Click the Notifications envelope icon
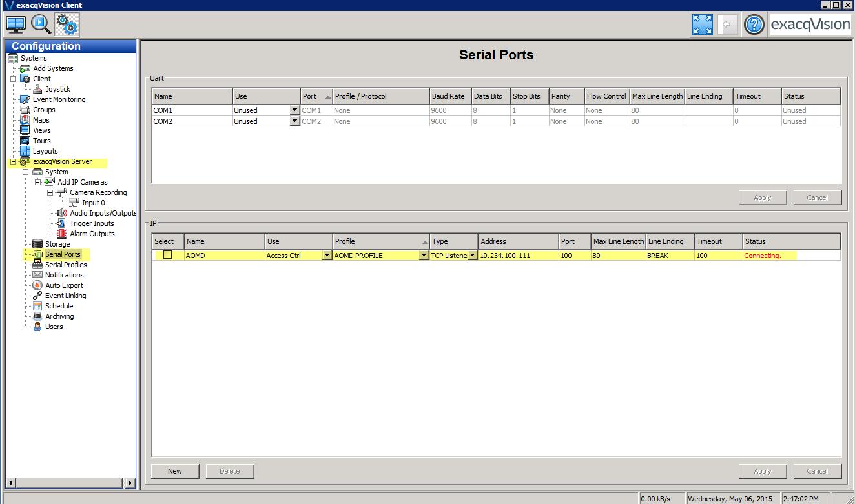The height and width of the screenshot is (504, 855). (x=37, y=275)
